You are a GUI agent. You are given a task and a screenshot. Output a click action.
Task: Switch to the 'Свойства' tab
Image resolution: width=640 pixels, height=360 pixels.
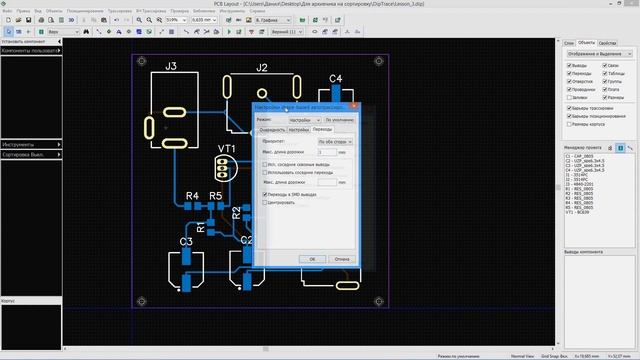(x=607, y=43)
